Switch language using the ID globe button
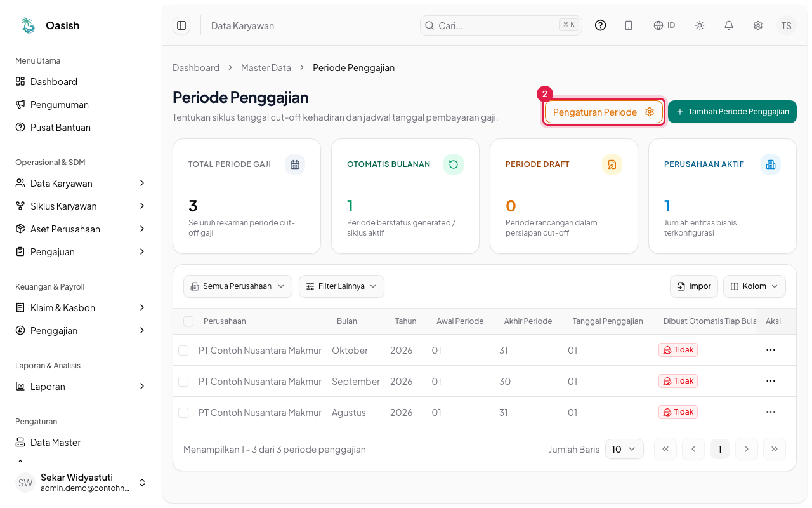The image size is (812, 508). click(664, 25)
